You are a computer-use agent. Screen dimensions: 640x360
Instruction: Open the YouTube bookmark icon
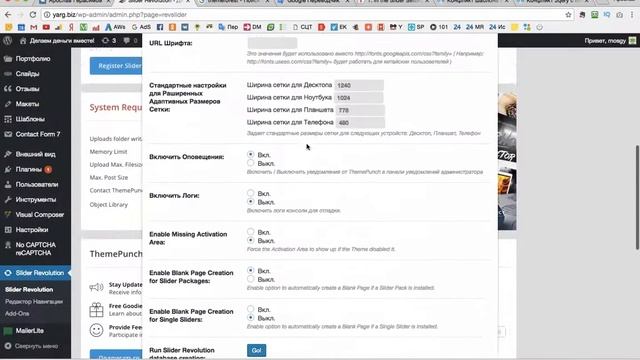coord(46,27)
